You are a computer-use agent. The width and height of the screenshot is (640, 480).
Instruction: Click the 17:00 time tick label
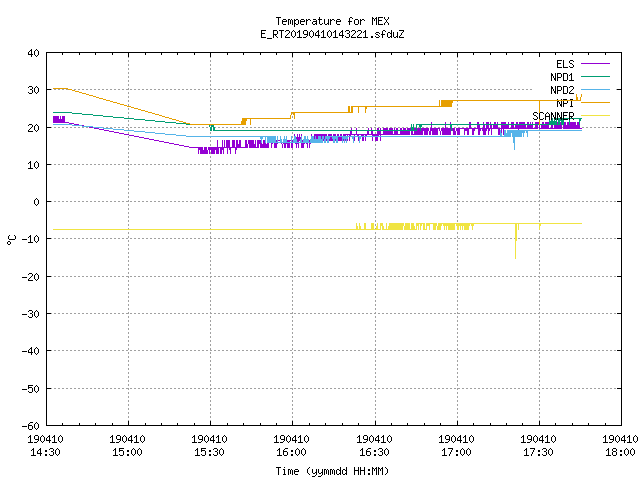(x=456, y=452)
